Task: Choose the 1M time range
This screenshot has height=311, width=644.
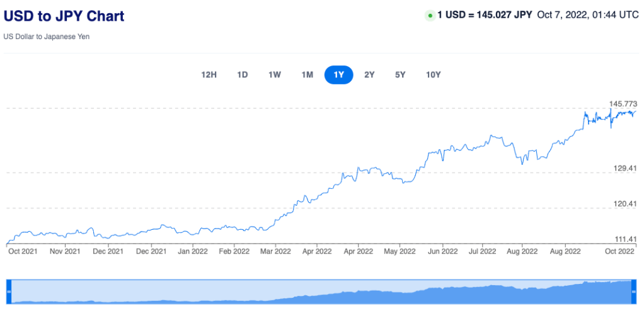Action: point(307,75)
